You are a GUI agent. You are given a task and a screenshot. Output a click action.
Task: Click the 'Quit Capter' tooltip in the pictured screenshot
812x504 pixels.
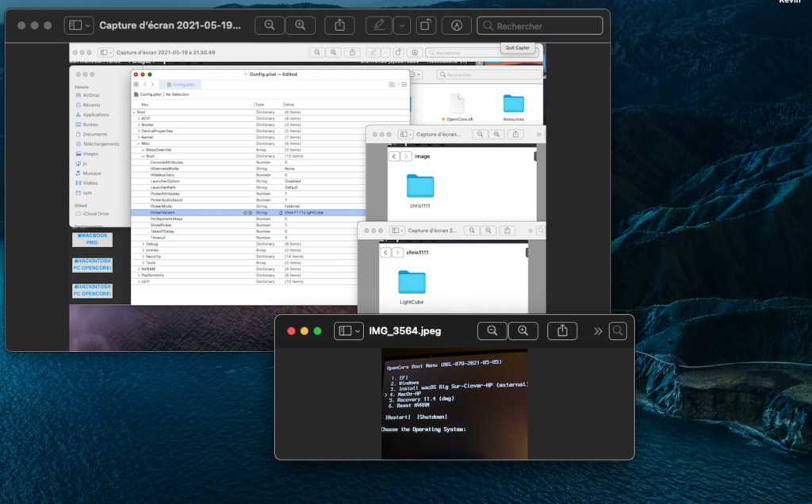click(517, 48)
